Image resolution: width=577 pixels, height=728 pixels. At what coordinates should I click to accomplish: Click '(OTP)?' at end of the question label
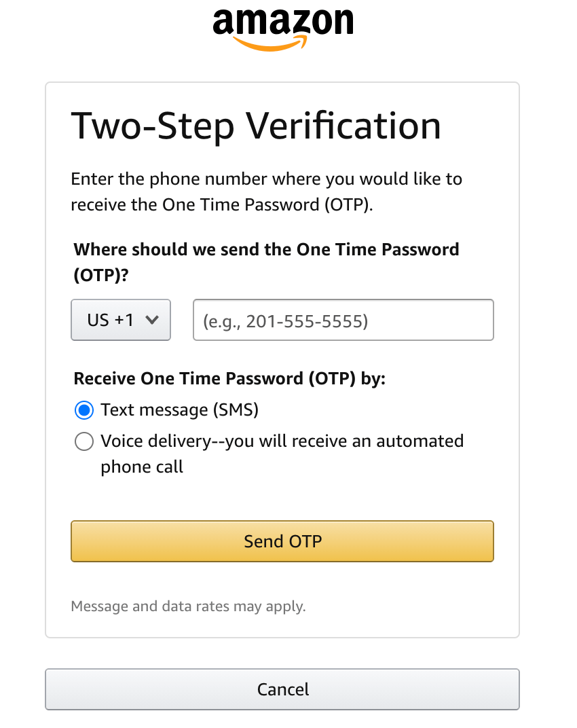click(101, 275)
